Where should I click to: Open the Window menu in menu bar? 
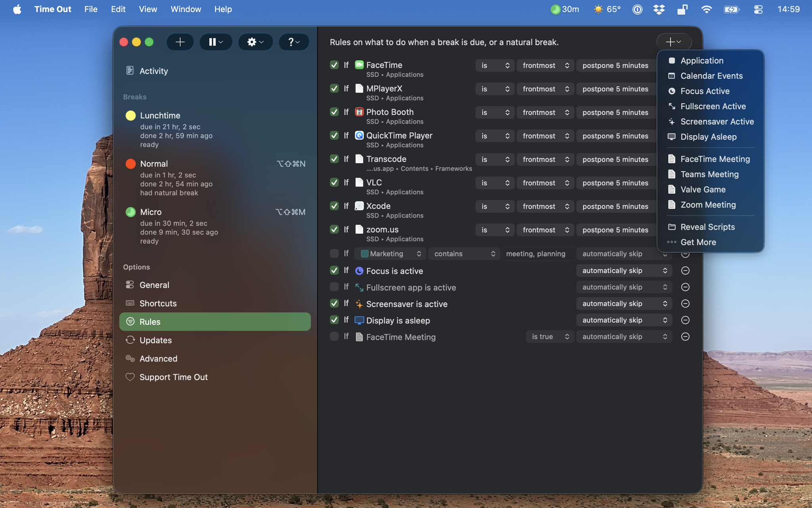[186, 9]
